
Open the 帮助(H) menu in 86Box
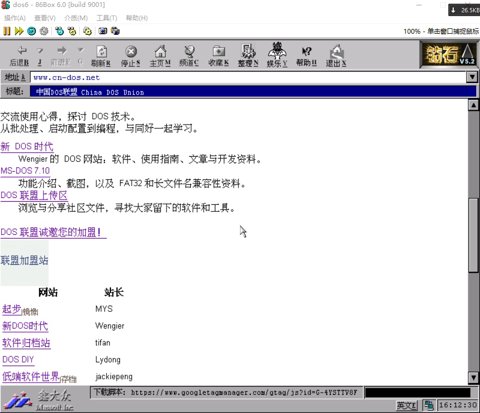[137, 18]
